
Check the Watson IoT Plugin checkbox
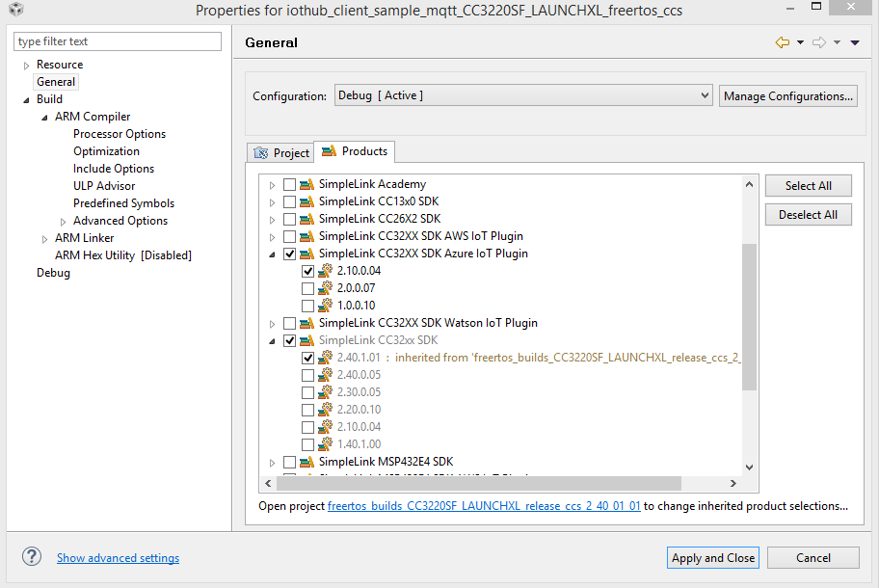tap(289, 324)
